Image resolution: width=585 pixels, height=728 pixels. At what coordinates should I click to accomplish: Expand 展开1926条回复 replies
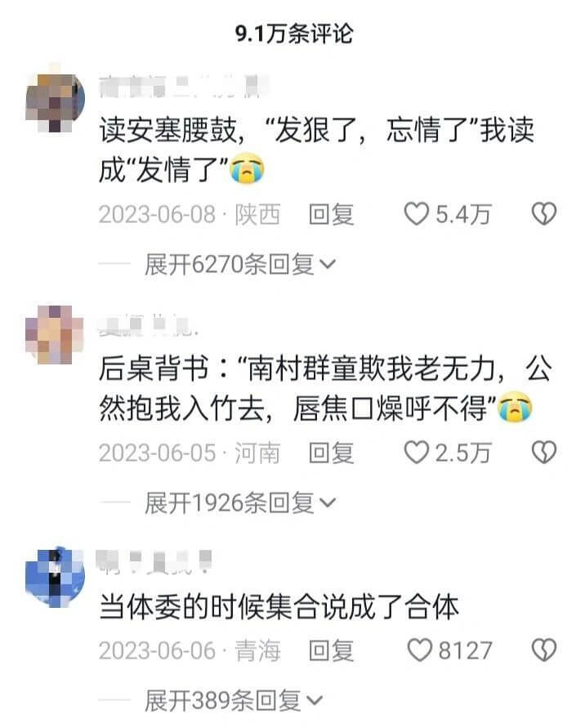tap(240, 502)
